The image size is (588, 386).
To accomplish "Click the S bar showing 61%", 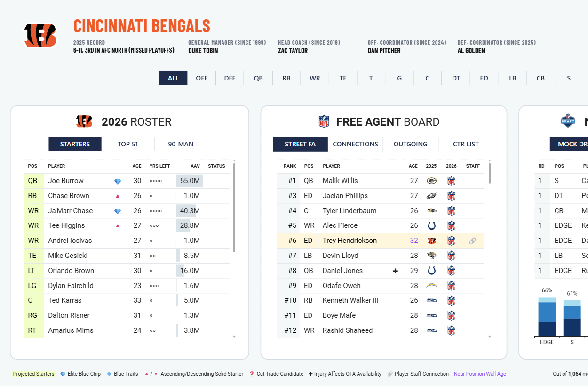I will [572, 318].
